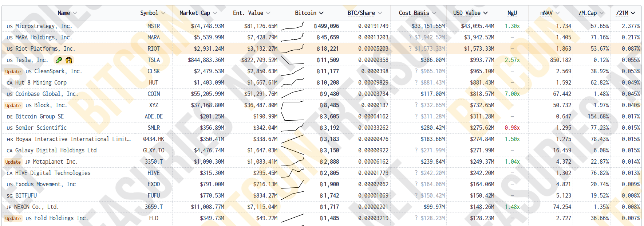This screenshot has height=226, width=644.
Task: Open the Block, Inc. bitcoin sparkline chart
Action: 292,105
